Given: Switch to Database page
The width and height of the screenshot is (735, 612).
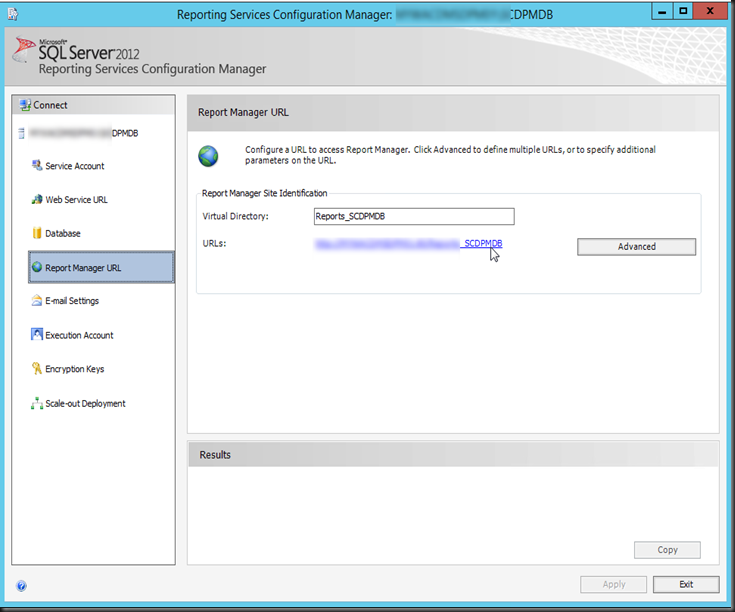Looking at the screenshot, I should (63, 233).
